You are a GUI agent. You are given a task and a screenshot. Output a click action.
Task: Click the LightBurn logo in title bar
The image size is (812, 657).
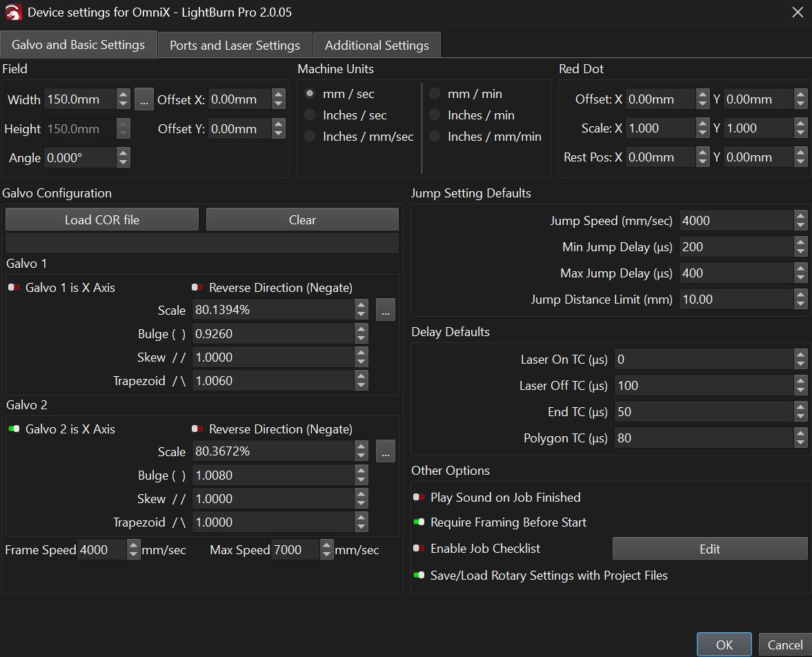click(14, 12)
